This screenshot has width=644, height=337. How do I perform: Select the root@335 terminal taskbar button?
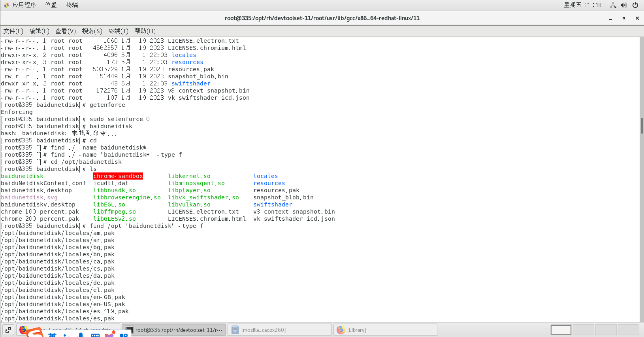point(174,329)
